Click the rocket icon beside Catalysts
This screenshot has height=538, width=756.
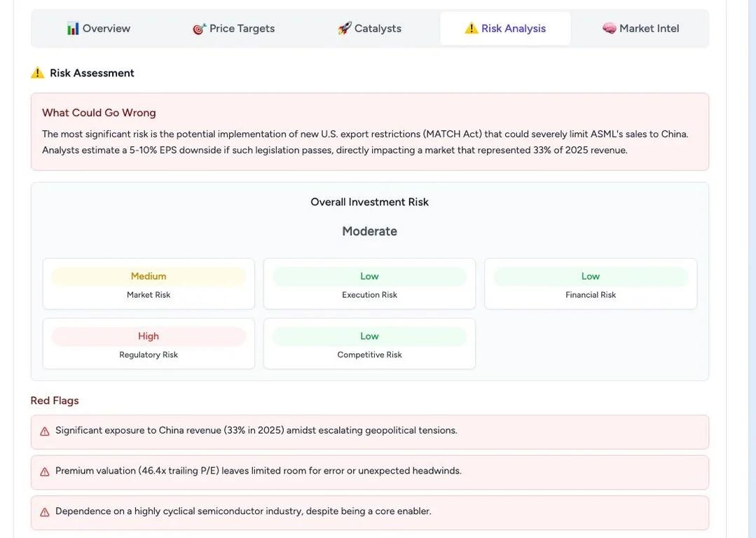(345, 29)
